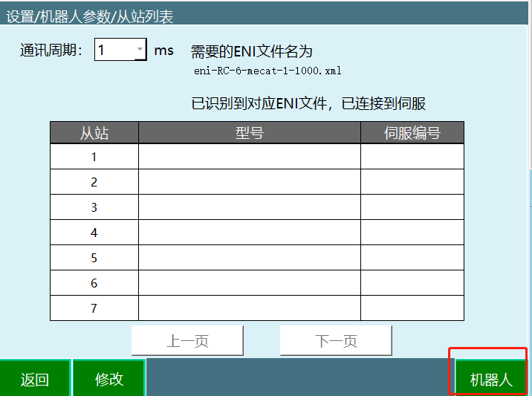Click the 需要的ENI文件名为 label

251,51
